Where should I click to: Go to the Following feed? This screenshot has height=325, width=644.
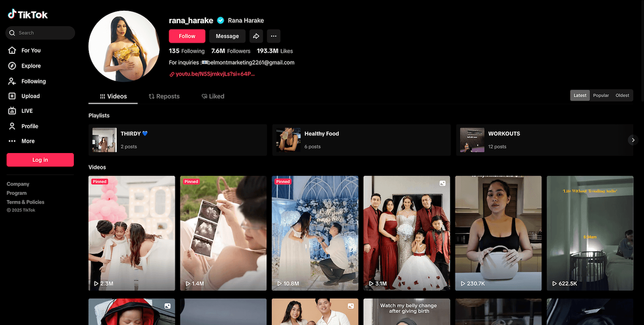click(33, 81)
